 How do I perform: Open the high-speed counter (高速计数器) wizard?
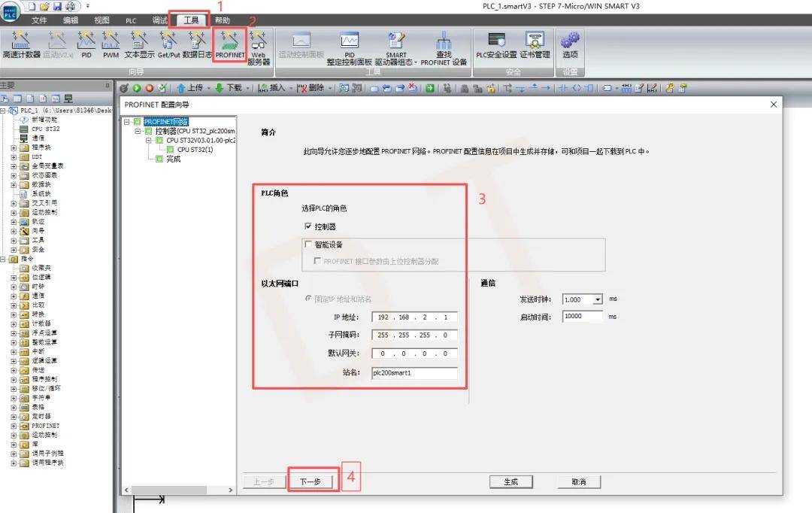click(x=21, y=44)
